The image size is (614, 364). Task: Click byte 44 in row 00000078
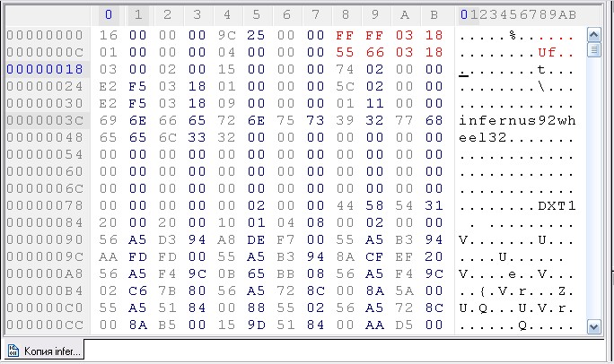[345, 205]
